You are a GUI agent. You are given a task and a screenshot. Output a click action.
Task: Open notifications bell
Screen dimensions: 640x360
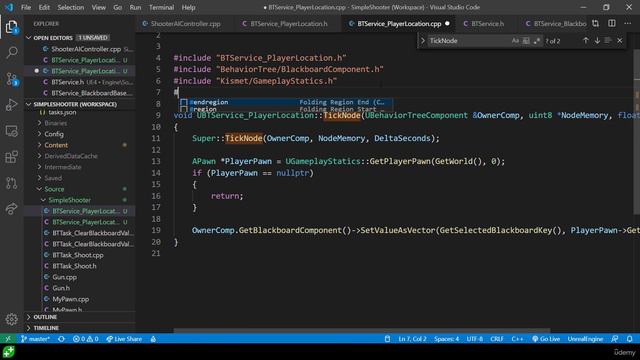click(630, 339)
